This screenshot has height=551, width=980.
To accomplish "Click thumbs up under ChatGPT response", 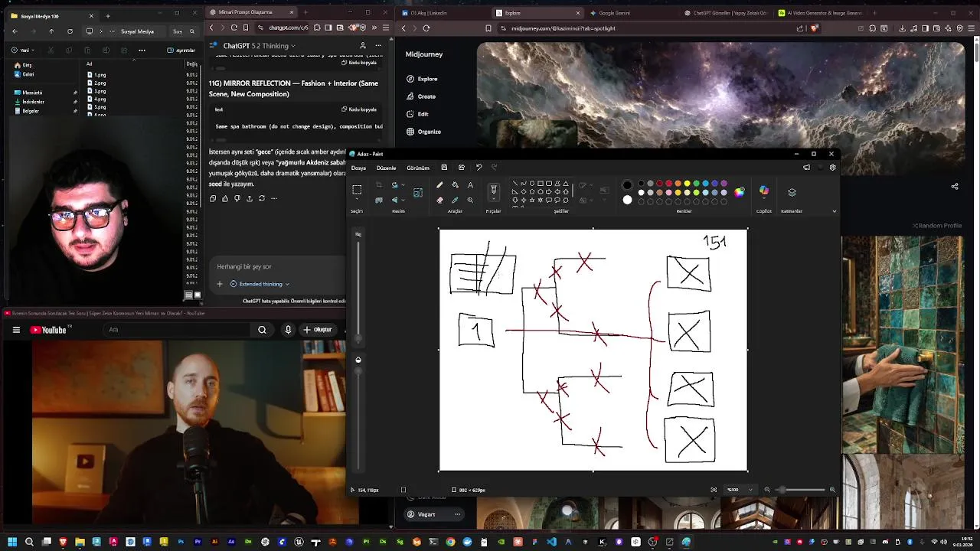I will (225, 198).
